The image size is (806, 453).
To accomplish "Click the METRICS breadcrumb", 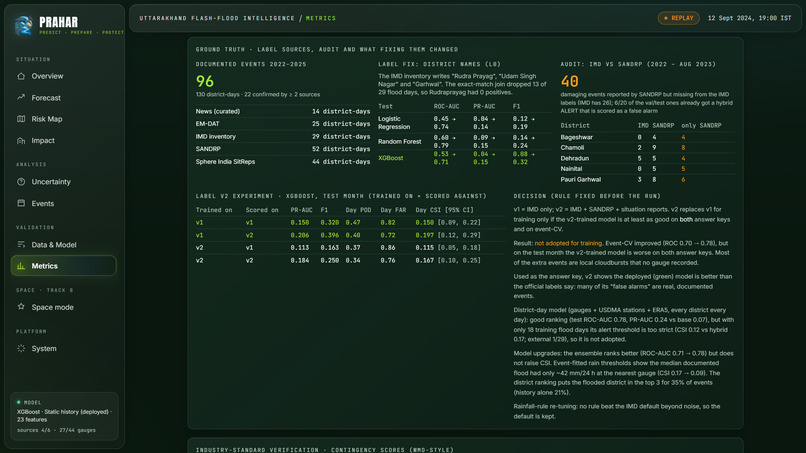I will tap(321, 18).
